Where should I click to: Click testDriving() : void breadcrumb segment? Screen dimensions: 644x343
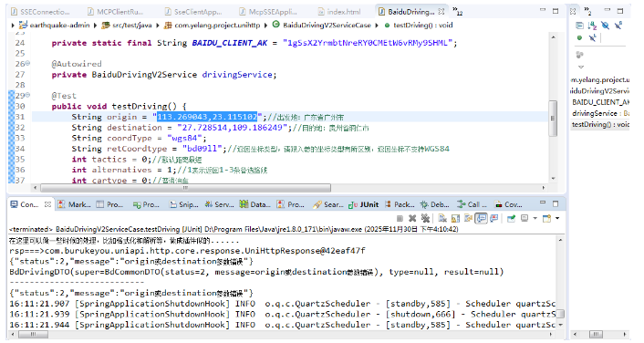(422, 26)
